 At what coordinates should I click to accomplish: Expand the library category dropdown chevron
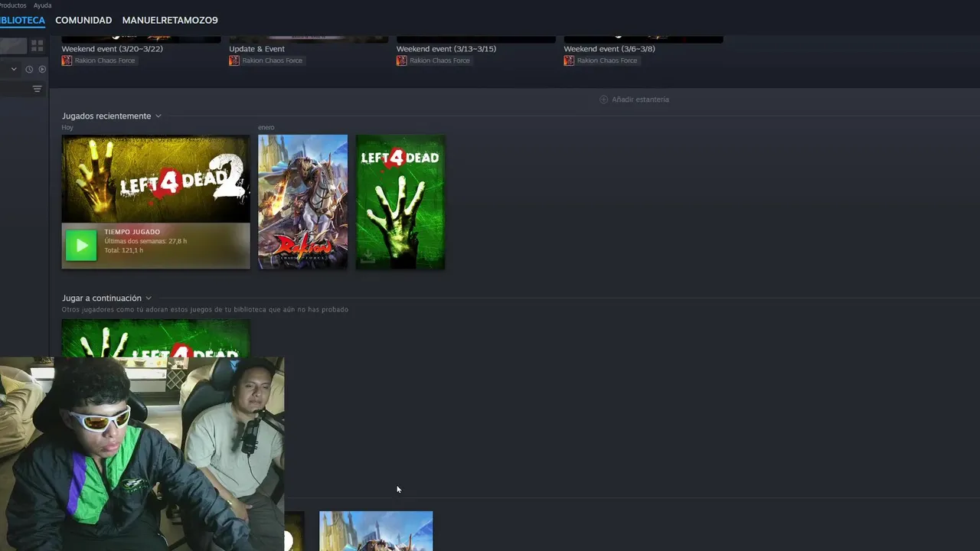pyautogui.click(x=14, y=69)
